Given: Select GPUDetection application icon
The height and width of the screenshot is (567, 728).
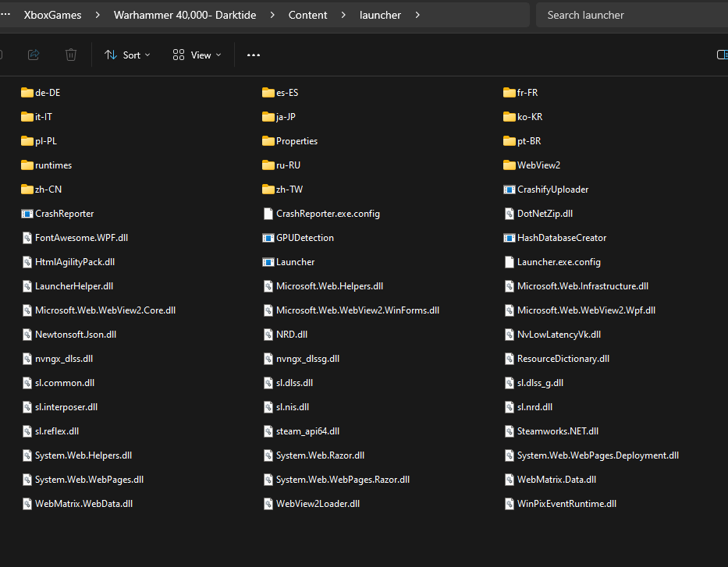Looking at the screenshot, I should 268,238.
